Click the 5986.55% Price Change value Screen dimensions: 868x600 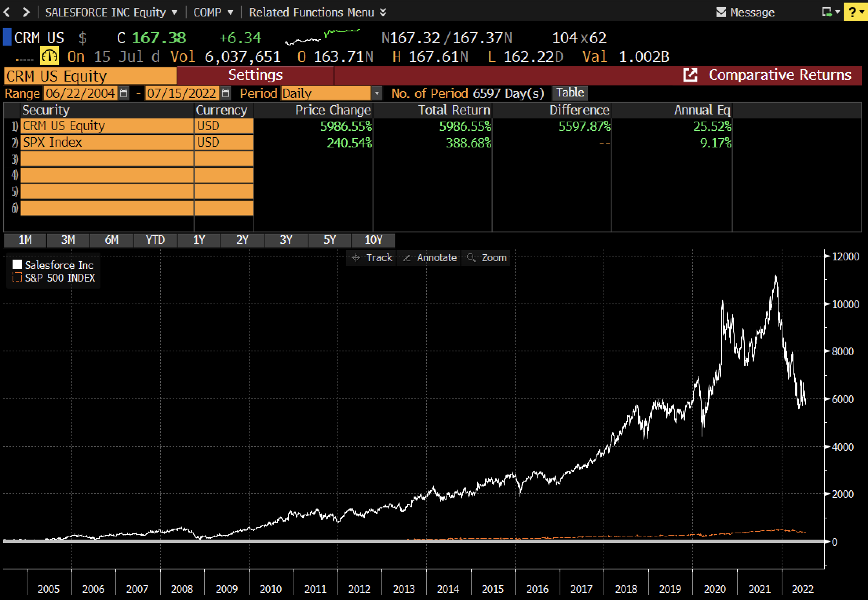pyautogui.click(x=346, y=126)
